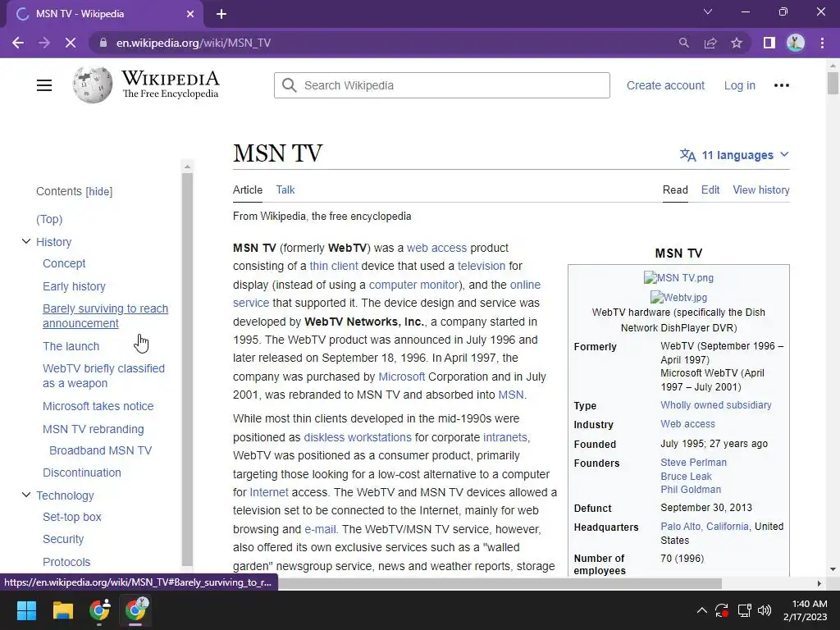Viewport: 840px width, 630px height.
Task: Select the Article tab
Action: point(248,189)
